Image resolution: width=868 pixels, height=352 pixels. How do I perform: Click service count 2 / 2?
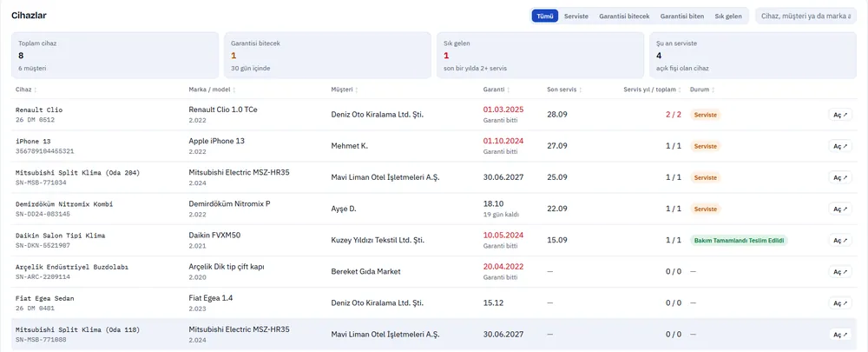coord(674,115)
